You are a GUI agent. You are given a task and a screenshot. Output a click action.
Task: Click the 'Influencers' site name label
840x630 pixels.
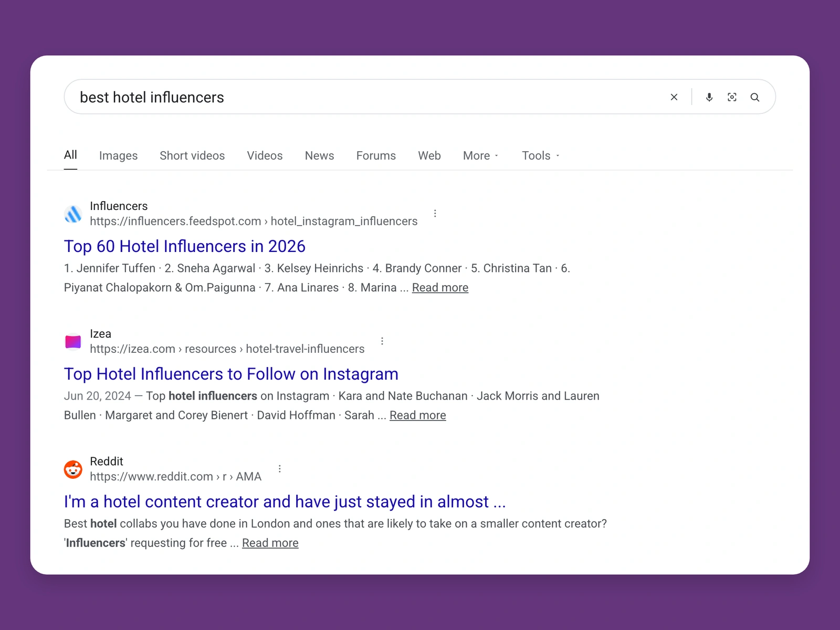tap(119, 206)
